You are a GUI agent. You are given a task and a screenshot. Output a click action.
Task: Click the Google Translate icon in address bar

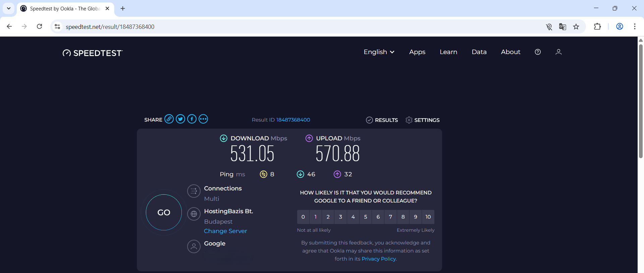[562, 27]
